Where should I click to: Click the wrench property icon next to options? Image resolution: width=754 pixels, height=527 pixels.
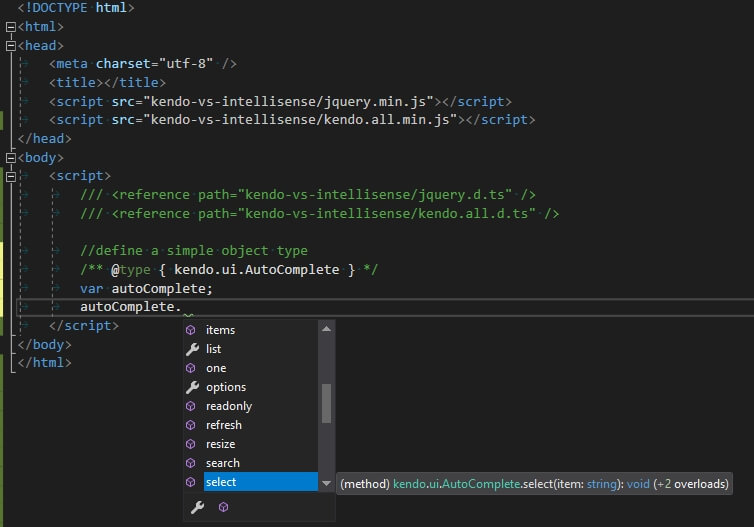[192, 387]
